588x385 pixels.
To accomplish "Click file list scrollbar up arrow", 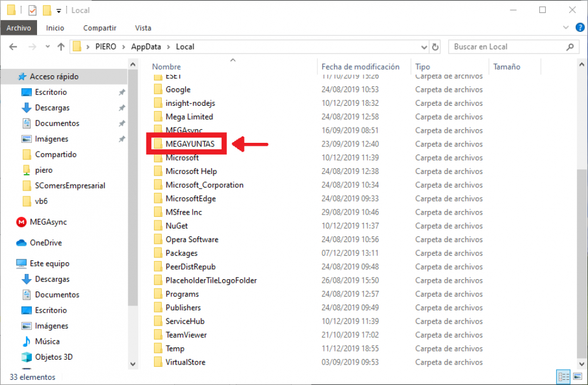I will coord(582,65).
